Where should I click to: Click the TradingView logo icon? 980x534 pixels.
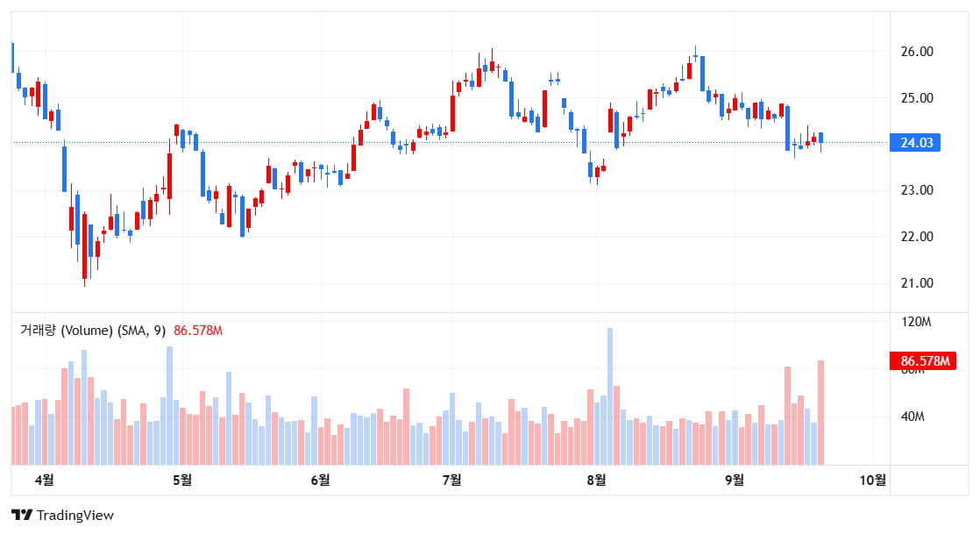pyautogui.click(x=22, y=516)
